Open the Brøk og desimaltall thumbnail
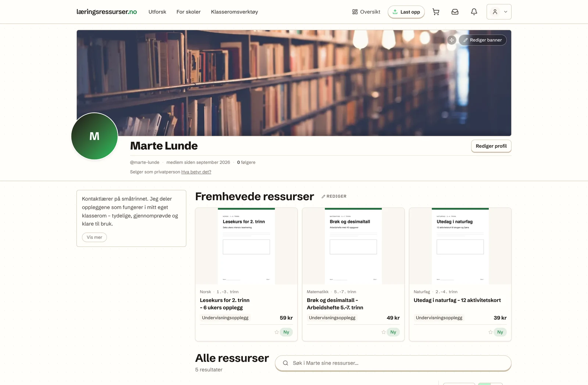Image resolution: width=588 pixels, height=385 pixels. click(x=353, y=246)
